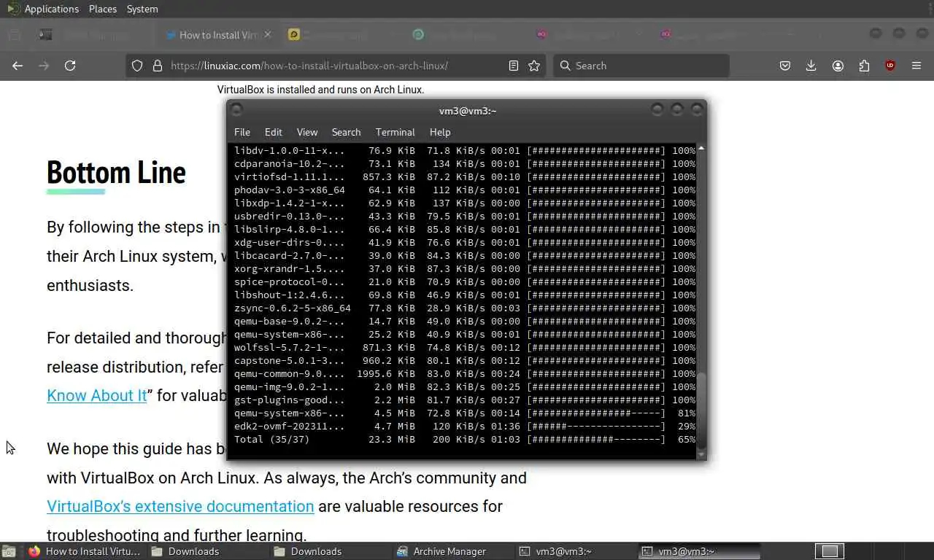
Task: Save page to Pocket
Action: click(x=785, y=66)
